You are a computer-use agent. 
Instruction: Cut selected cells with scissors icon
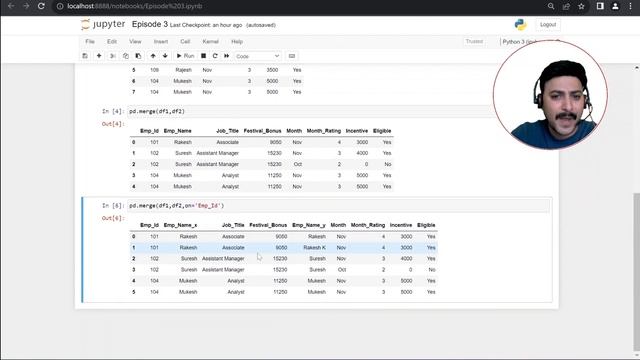[x=112, y=56]
